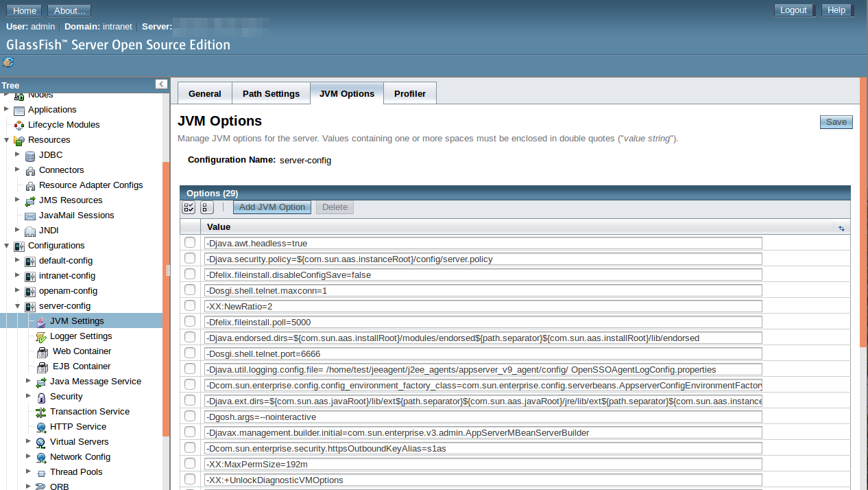Expand the Security tree node
Viewport: 868px width, 490px height.
click(x=29, y=396)
